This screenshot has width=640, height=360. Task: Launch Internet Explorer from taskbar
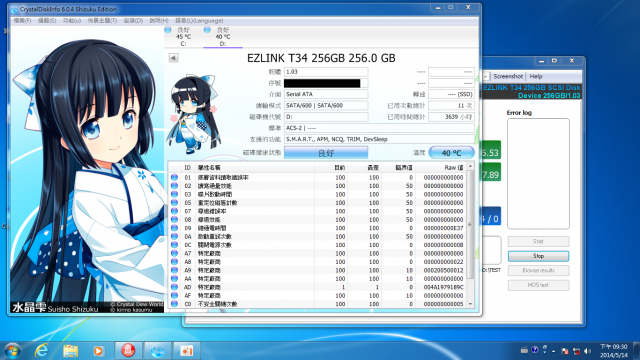pyautogui.click(x=42, y=351)
